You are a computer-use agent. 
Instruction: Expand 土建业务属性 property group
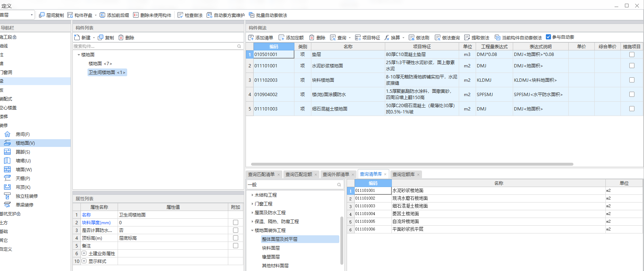[x=84, y=253]
